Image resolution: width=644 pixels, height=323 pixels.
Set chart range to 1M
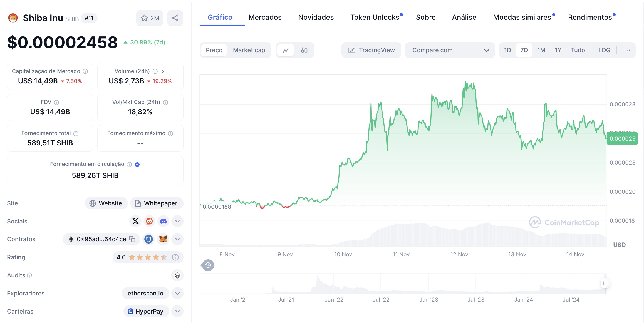[x=541, y=50]
